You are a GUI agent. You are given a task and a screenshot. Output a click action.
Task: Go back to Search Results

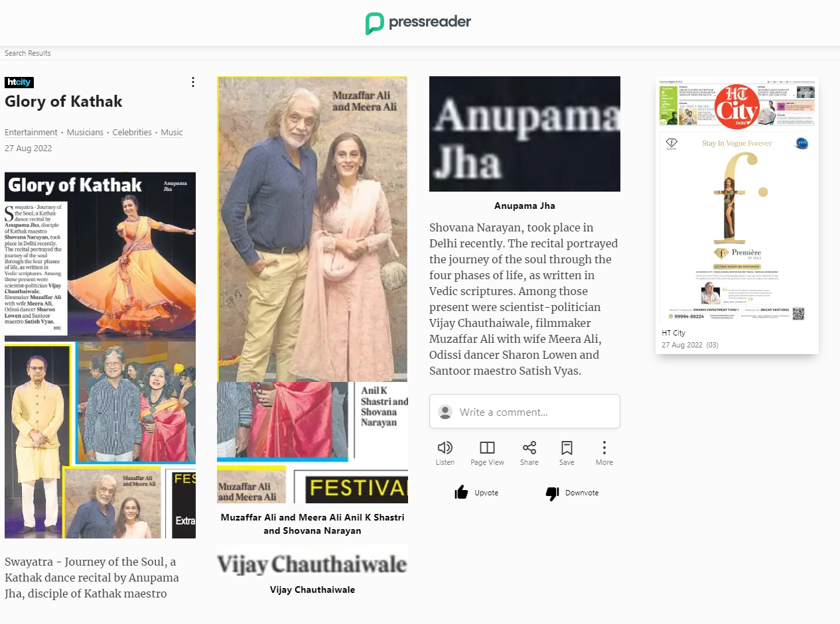pyautogui.click(x=28, y=53)
